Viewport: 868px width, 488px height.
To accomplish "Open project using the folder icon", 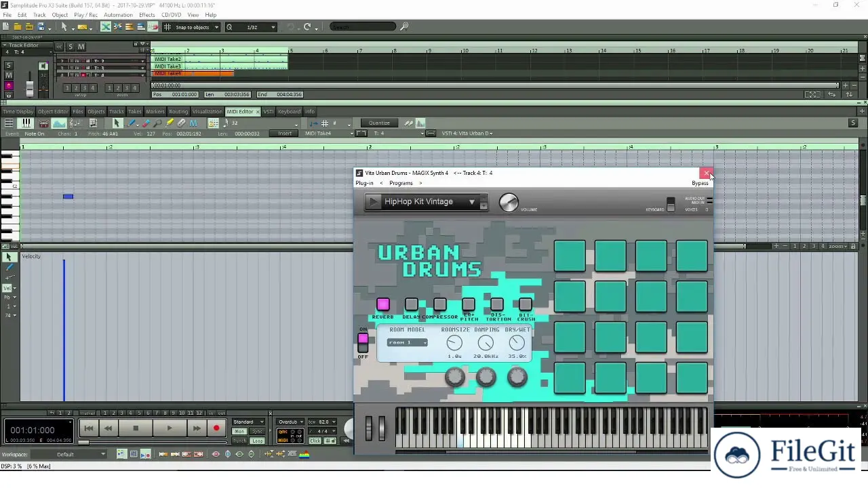I will click(x=18, y=26).
